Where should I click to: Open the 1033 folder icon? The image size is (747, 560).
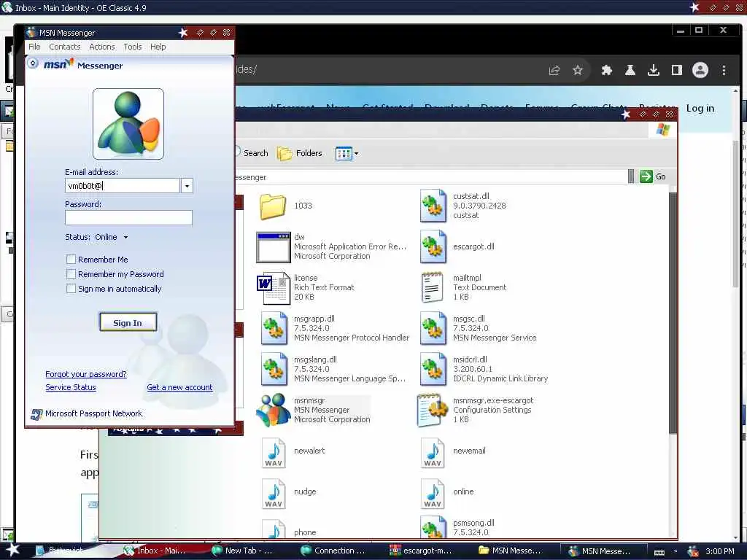pos(273,206)
